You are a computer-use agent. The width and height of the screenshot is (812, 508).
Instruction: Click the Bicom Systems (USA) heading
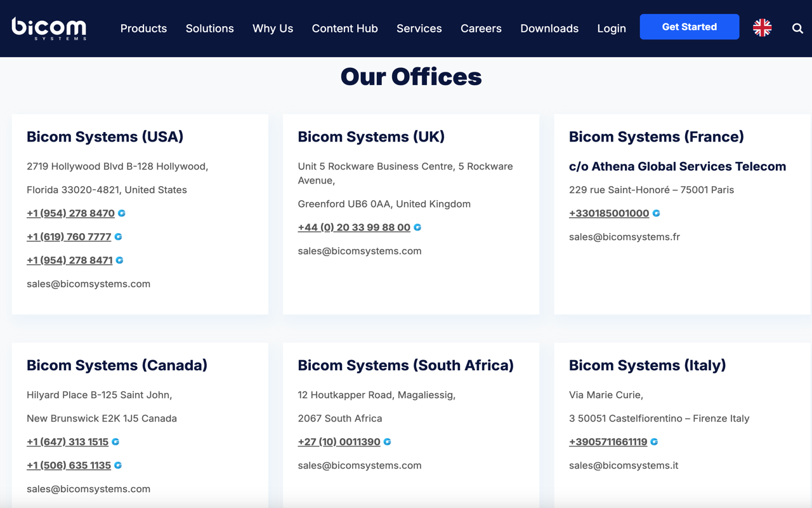click(105, 137)
